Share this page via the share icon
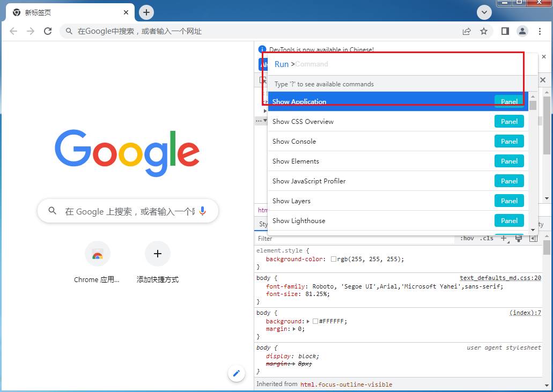The image size is (553, 392). pyautogui.click(x=467, y=32)
